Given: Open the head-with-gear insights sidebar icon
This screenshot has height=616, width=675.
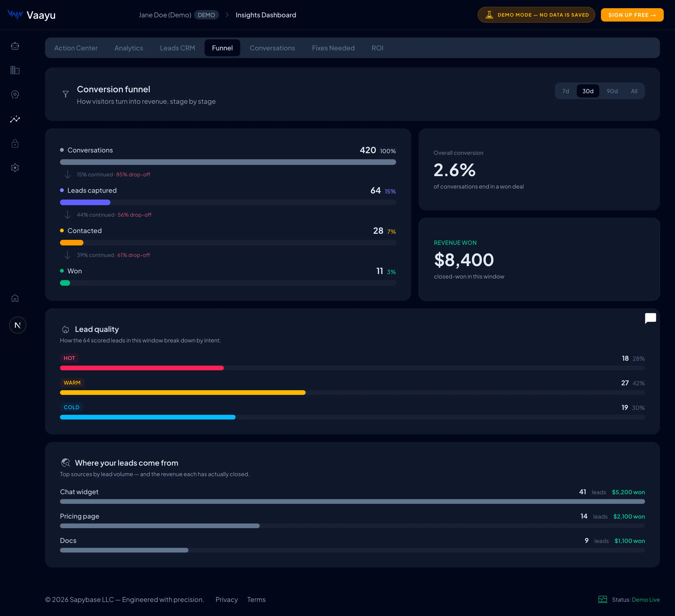Looking at the screenshot, I should click(x=15, y=95).
